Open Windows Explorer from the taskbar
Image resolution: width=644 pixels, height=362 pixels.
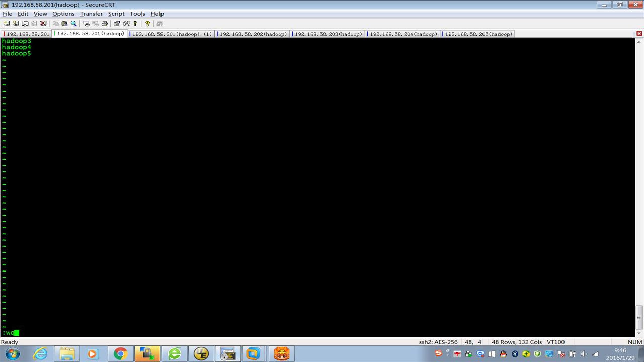[67, 354]
